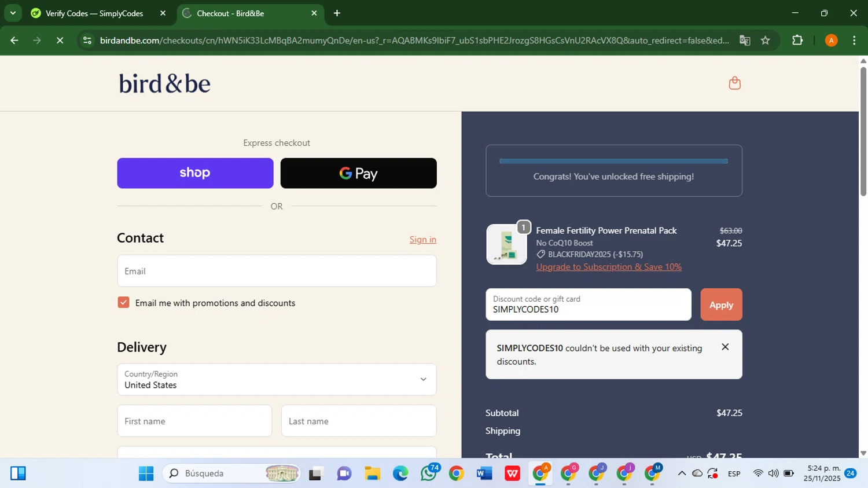
Task: Launch Microsoft Edge from the taskbar
Action: coord(400,474)
